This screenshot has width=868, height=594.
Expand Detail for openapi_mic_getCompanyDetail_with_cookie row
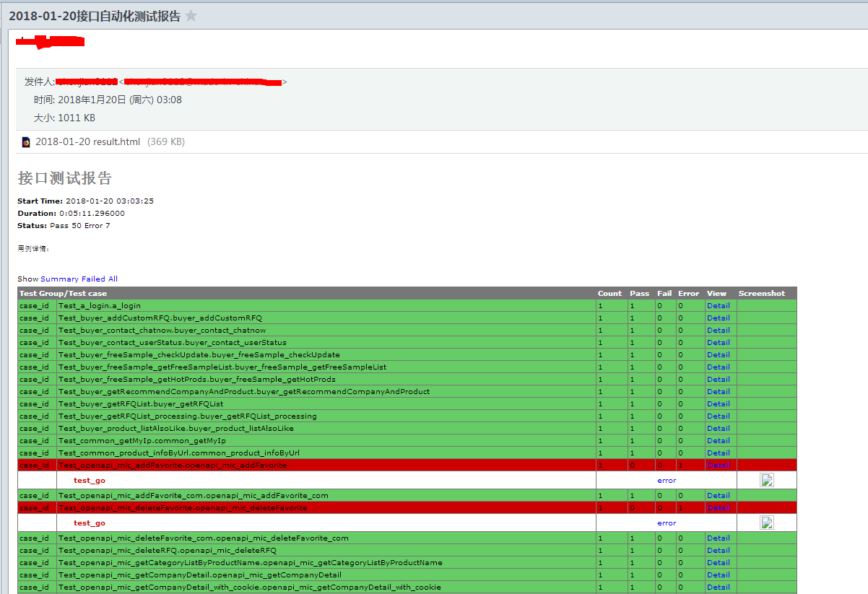(x=718, y=588)
